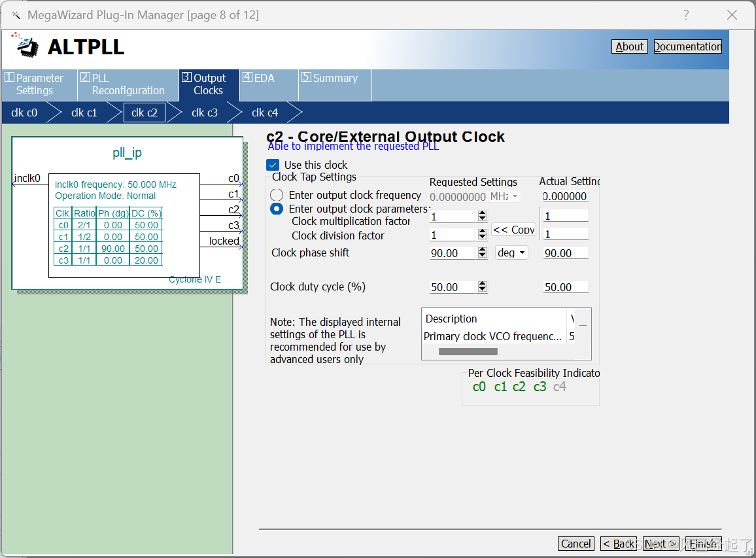Click c0 in feasibility indicator

pos(479,387)
